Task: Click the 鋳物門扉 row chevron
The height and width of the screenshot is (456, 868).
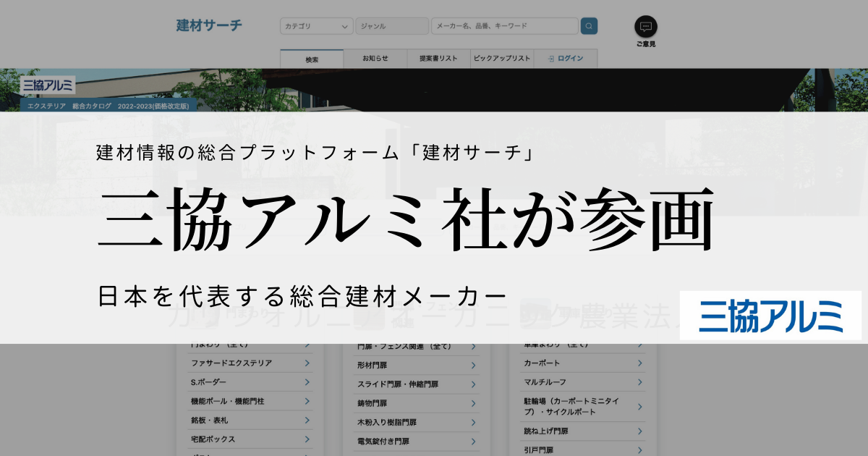Action: [474, 403]
